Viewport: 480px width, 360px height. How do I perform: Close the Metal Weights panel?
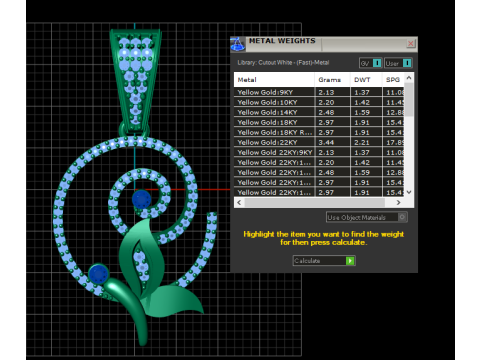click(411, 44)
